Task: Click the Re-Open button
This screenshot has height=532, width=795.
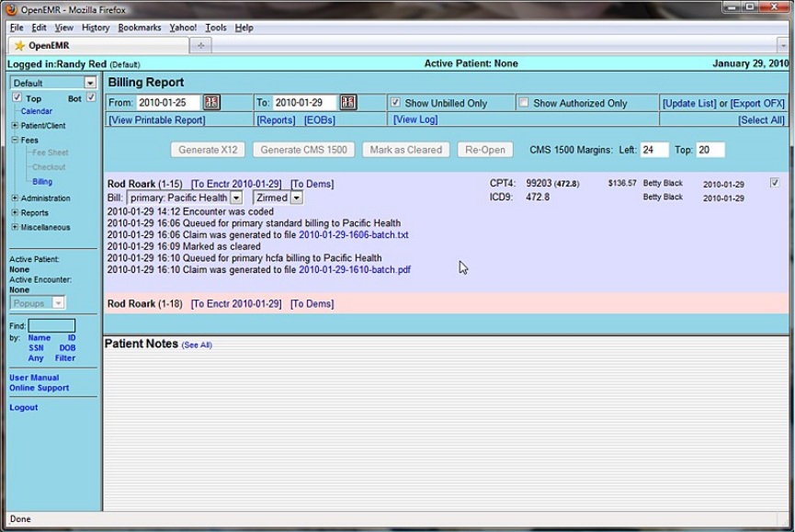Action: (x=484, y=150)
